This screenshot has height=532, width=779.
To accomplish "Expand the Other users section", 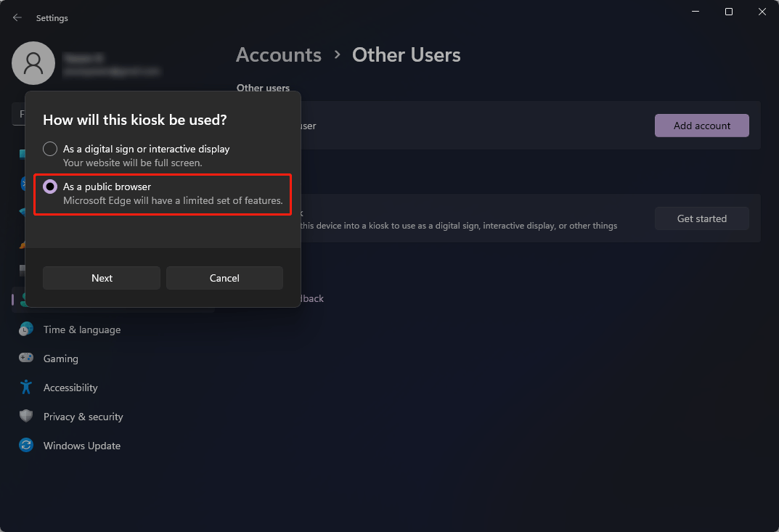I will (264, 88).
